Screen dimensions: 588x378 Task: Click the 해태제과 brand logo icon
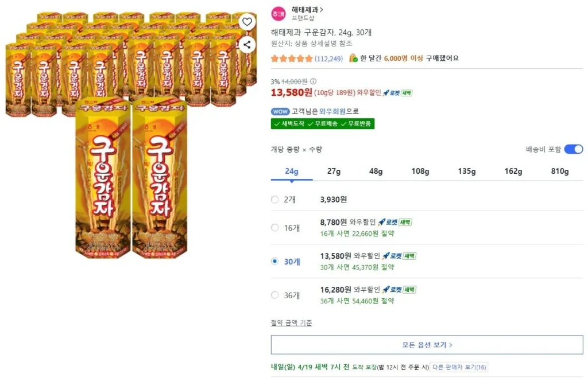(278, 13)
